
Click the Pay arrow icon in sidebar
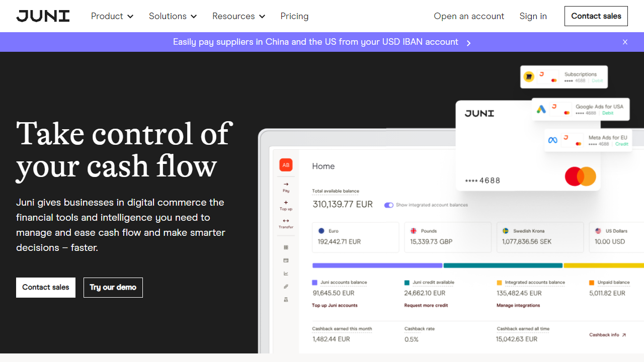(x=286, y=185)
